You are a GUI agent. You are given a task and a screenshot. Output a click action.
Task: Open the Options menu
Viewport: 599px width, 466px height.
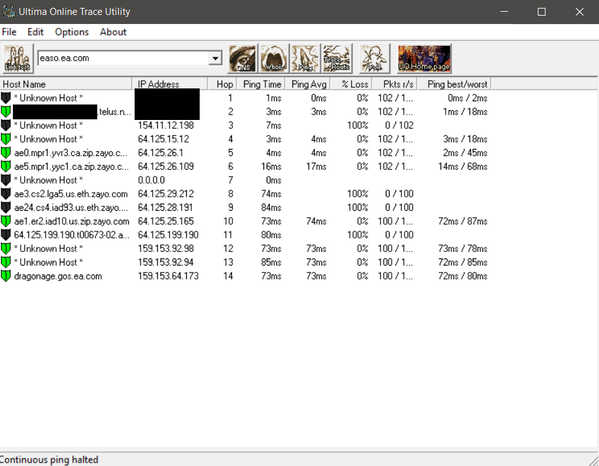tap(72, 32)
